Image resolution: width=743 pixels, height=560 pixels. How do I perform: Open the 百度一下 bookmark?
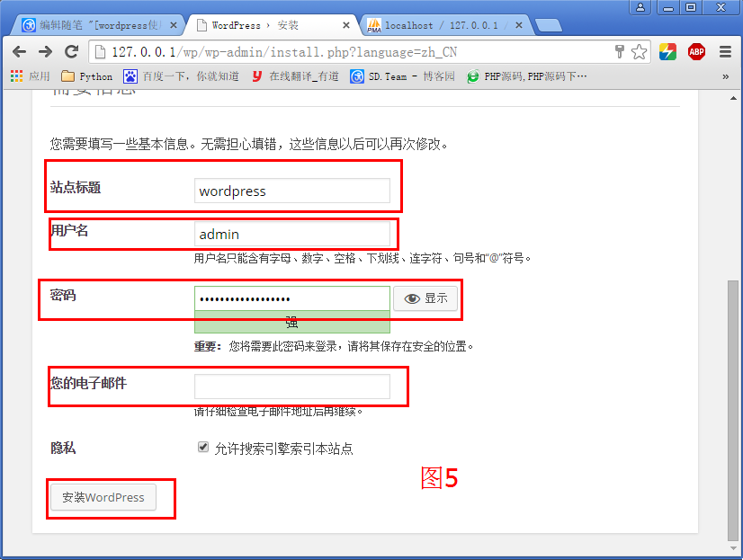[181, 76]
